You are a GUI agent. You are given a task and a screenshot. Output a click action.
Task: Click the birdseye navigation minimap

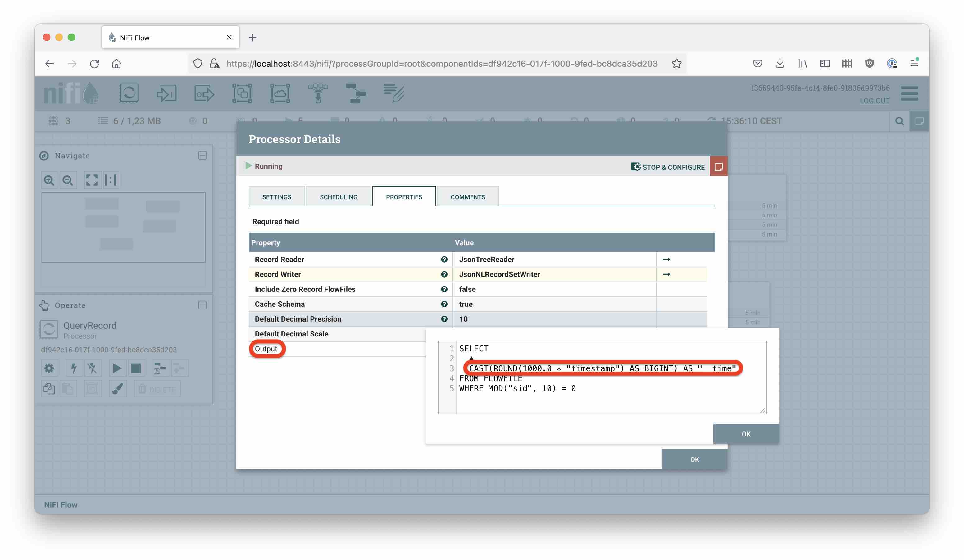point(123,228)
